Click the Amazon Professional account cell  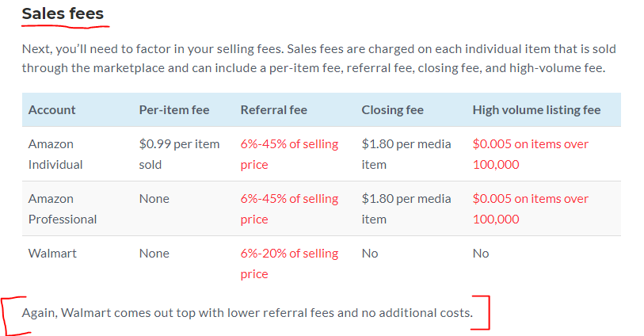pyautogui.click(x=63, y=208)
